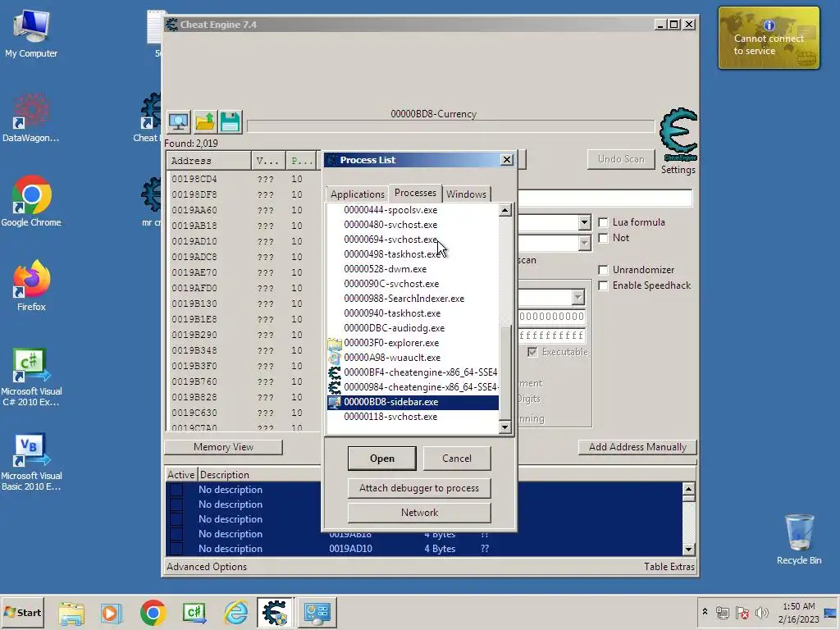Open the process selector monitor icon
The image size is (840, 630).
[178, 122]
